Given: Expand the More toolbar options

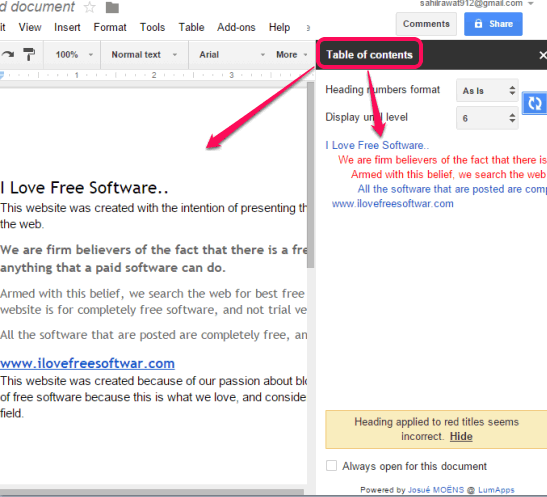Looking at the screenshot, I should point(292,55).
